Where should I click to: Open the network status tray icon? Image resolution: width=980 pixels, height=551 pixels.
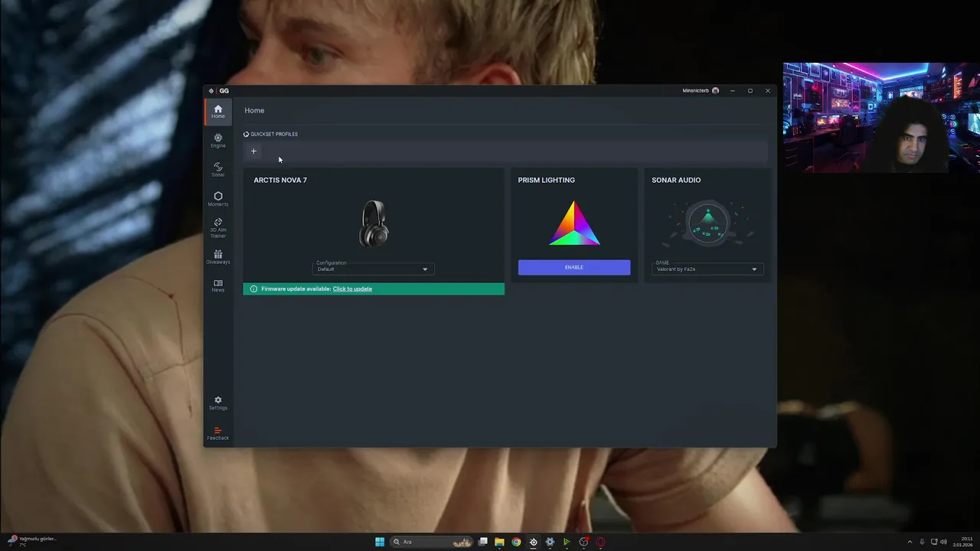[x=934, y=542]
